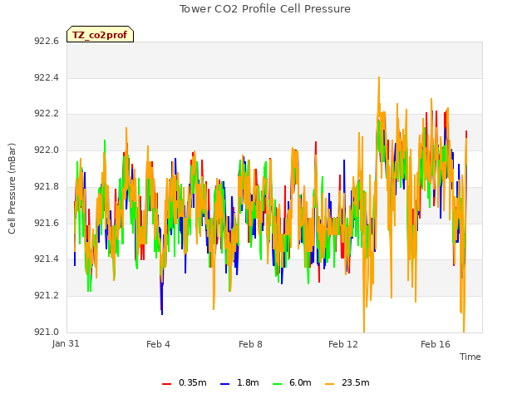Toggle the 1.8m legend entry
Image resolution: width=532 pixels, height=399 pixels.
click(239, 382)
